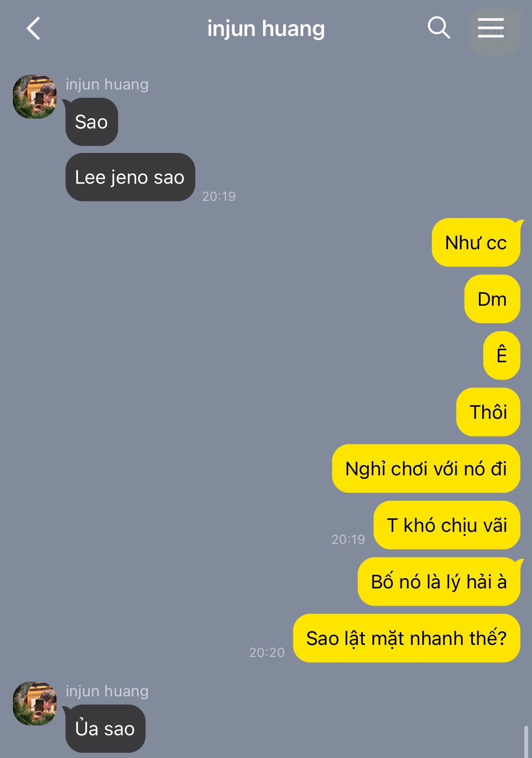
Task: Select the "Ê" message bubble
Action: pos(502,356)
